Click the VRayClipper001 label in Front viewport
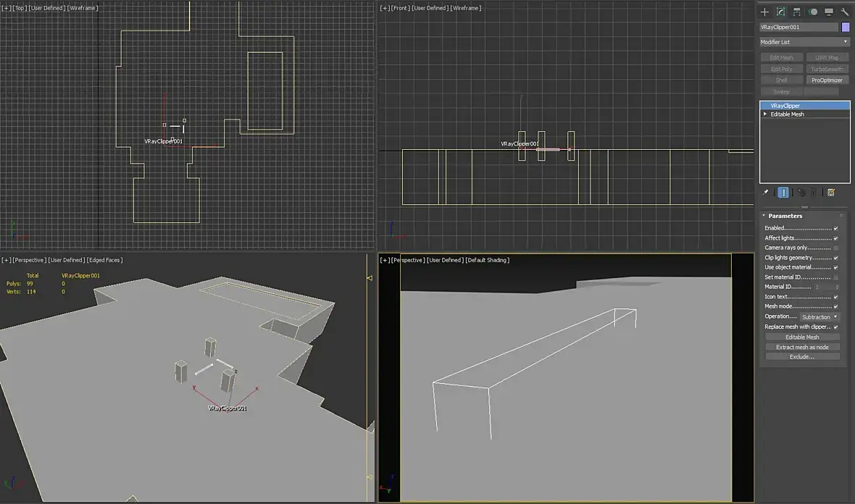 pyautogui.click(x=520, y=144)
